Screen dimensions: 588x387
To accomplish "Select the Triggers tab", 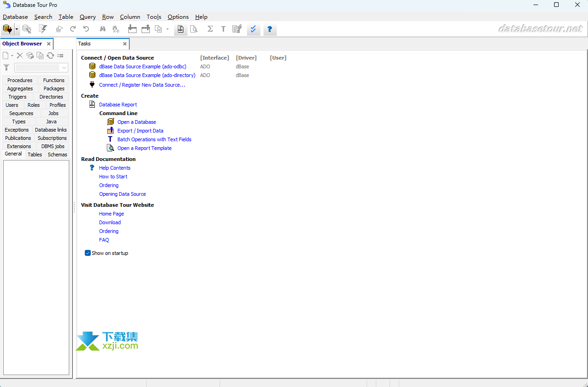I will tap(17, 97).
